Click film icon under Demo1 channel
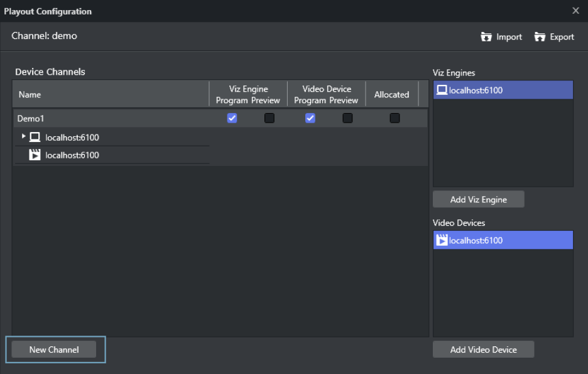The width and height of the screenshot is (588, 374). pos(35,155)
